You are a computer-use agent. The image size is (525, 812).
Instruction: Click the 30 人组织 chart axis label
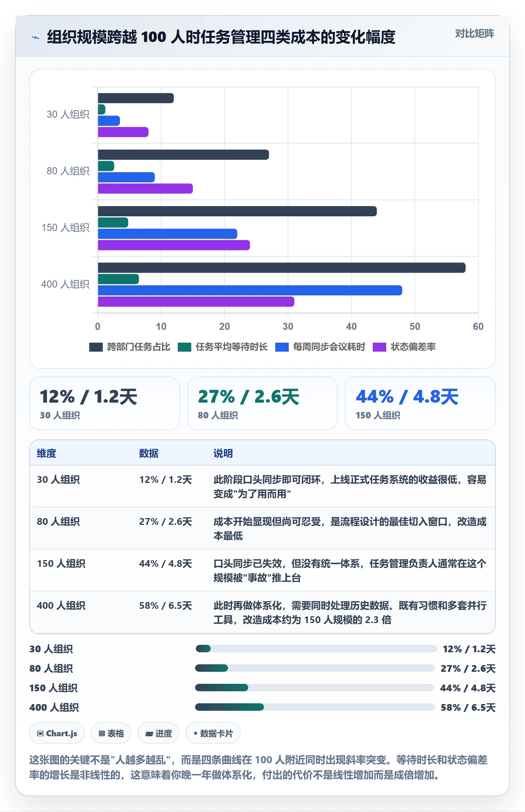point(68,114)
